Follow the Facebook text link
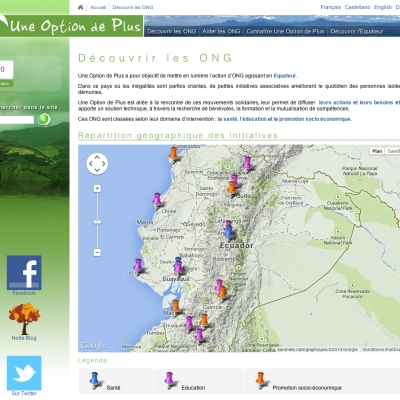 tap(24, 293)
